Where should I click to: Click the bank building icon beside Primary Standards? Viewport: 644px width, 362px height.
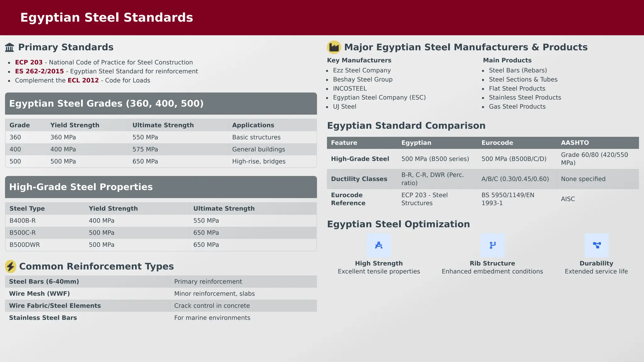click(x=10, y=47)
